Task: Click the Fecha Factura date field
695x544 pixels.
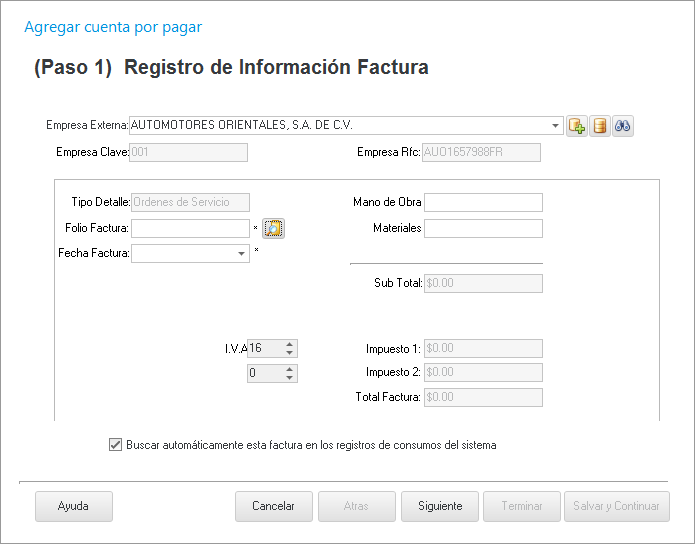Action: tap(183, 254)
